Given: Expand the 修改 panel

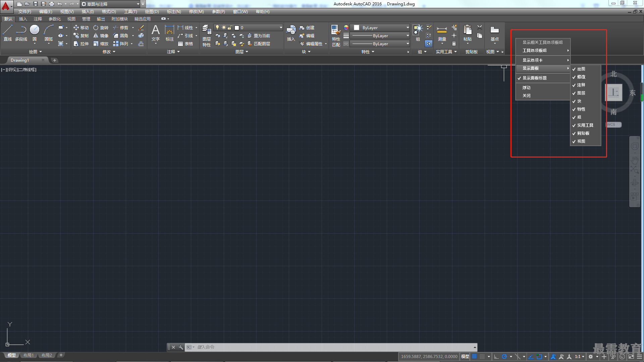Looking at the screenshot, I should (x=109, y=52).
